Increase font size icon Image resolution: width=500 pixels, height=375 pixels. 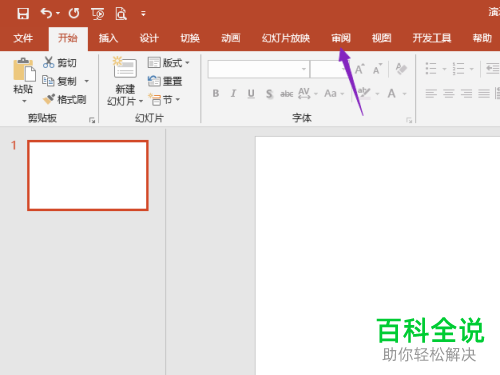(359, 69)
